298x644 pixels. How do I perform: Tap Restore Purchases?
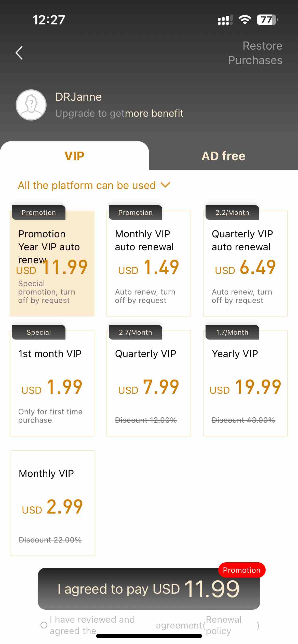tap(255, 53)
